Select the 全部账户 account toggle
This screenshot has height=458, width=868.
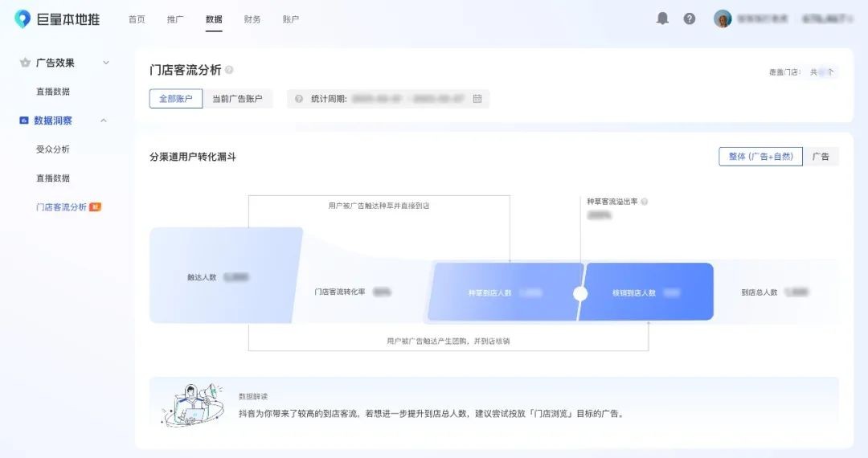(175, 99)
